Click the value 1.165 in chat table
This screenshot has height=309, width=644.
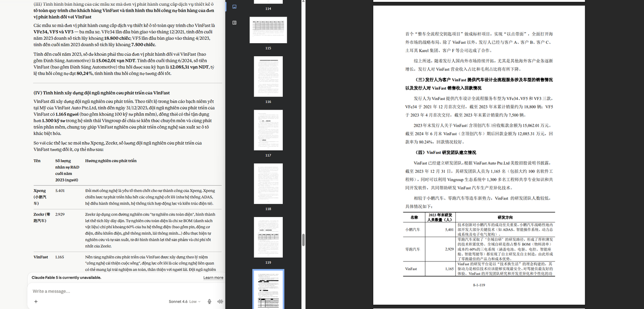[60, 257]
